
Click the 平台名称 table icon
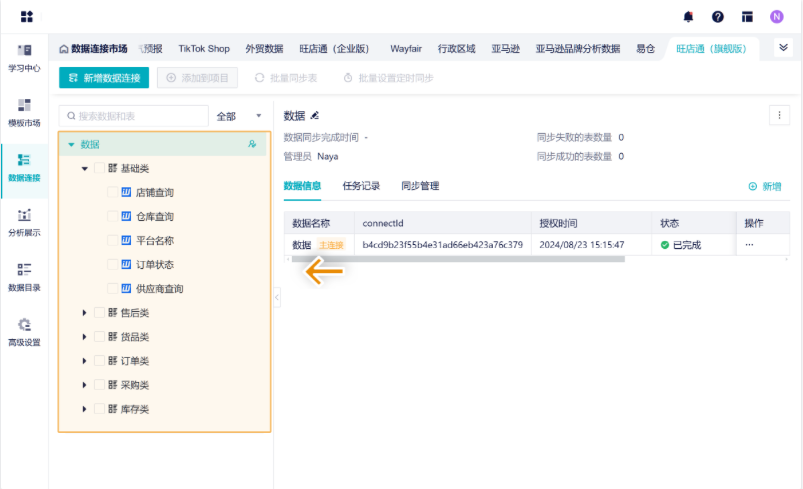pos(126,240)
